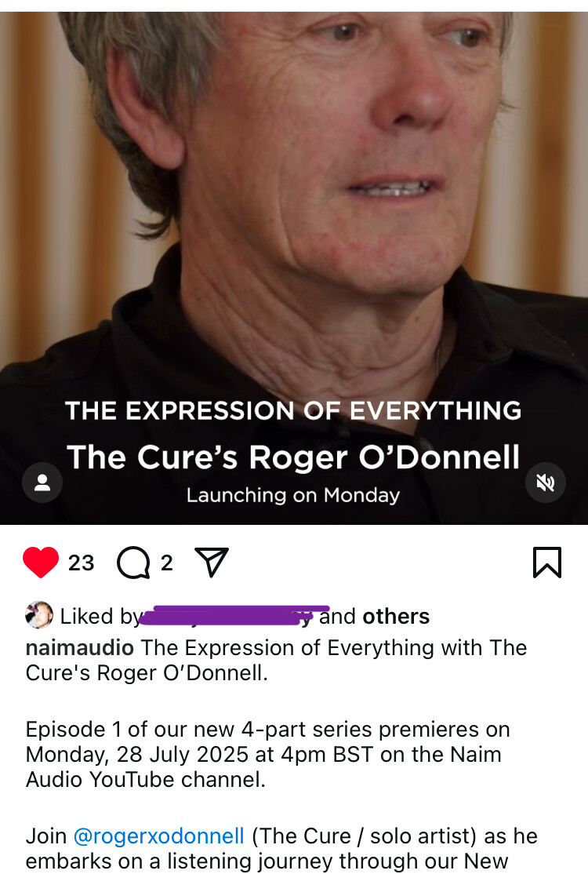Show tagged people via the person icon
Viewport: 588px width, 874px height.
[42, 483]
